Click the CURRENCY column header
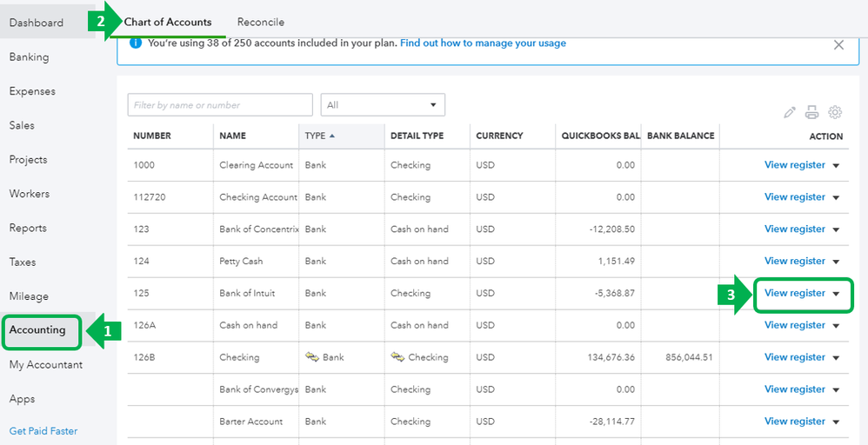 tap(499, 136)
